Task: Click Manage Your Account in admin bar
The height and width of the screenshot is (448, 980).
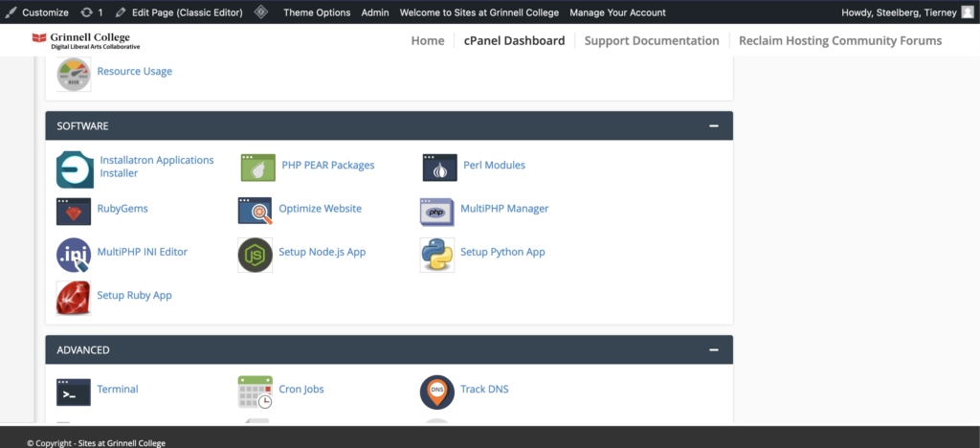Action: pyautogui.click(x=617, y=12)
